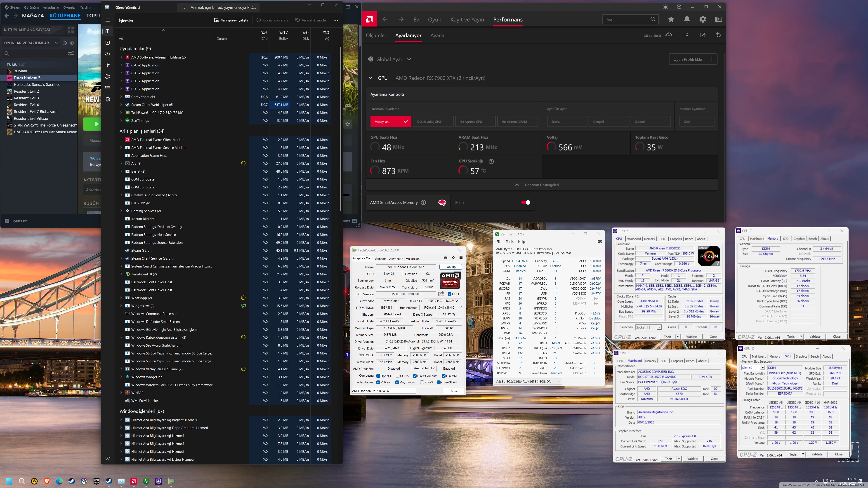Open AMD Software notifications bell
The height and width of the screenshot is (488, 868).
pyautogui.click(x=687, y=19)
